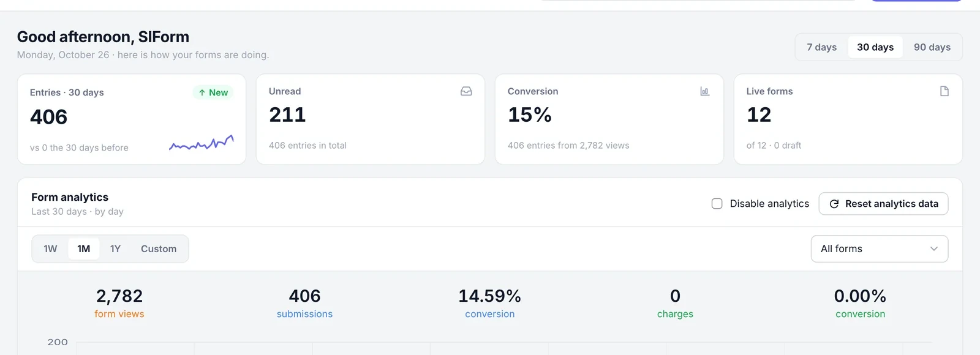
Task: Click the 0.00% conversion stat
Action: 860,304
